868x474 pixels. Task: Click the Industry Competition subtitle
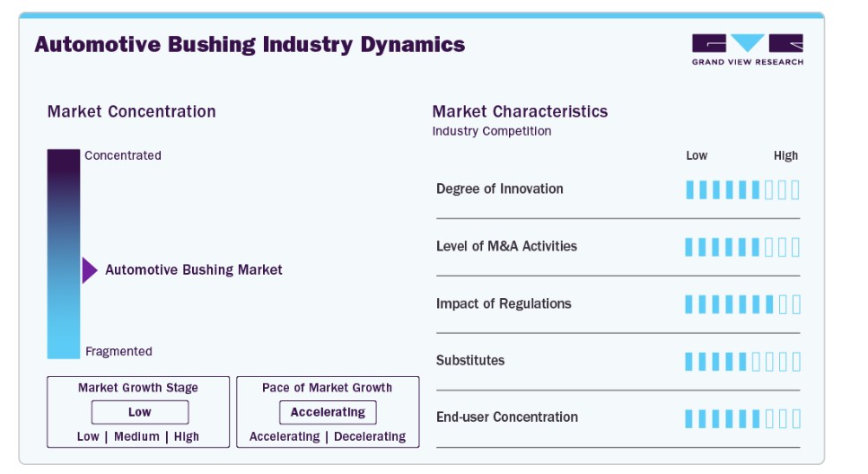pos(492,131)
